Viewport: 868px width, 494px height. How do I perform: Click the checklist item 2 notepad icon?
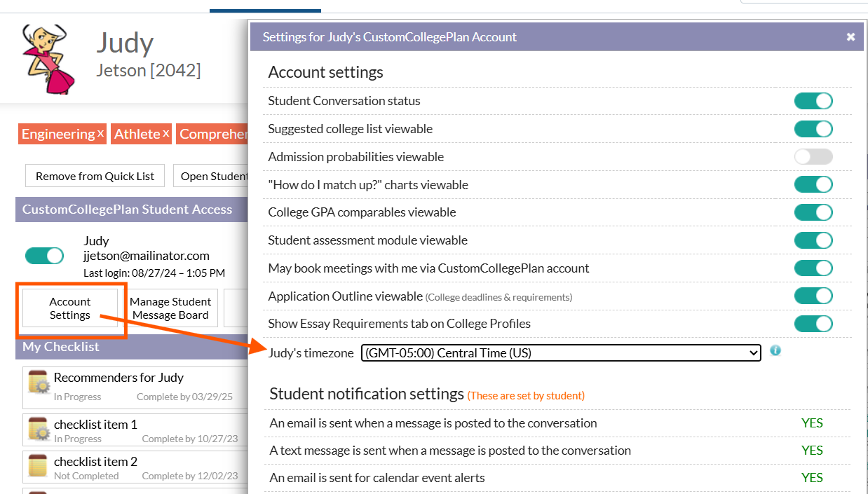39,466
